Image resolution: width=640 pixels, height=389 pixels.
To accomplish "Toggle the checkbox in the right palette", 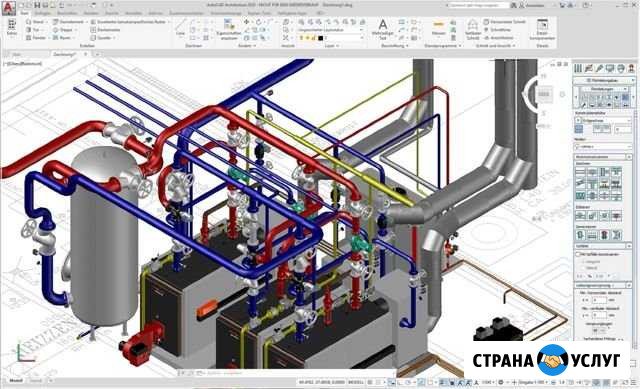I will click(578, 254).
